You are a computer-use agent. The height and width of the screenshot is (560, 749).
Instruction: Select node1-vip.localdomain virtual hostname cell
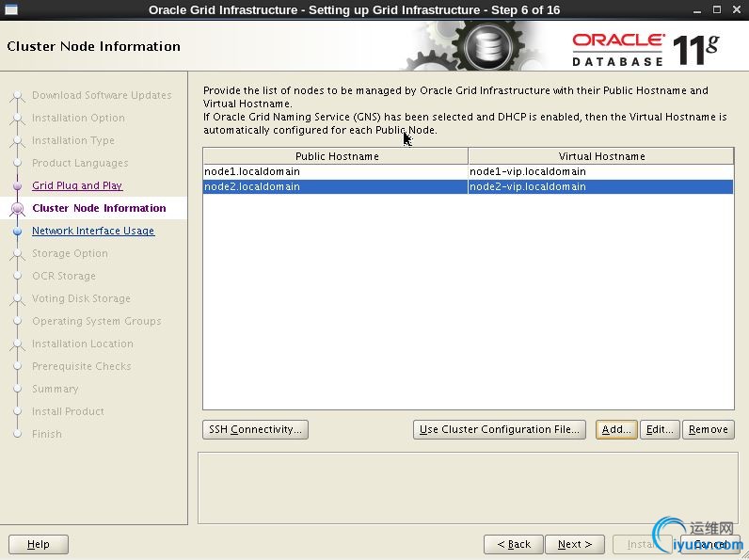click(x=601, y=171)
